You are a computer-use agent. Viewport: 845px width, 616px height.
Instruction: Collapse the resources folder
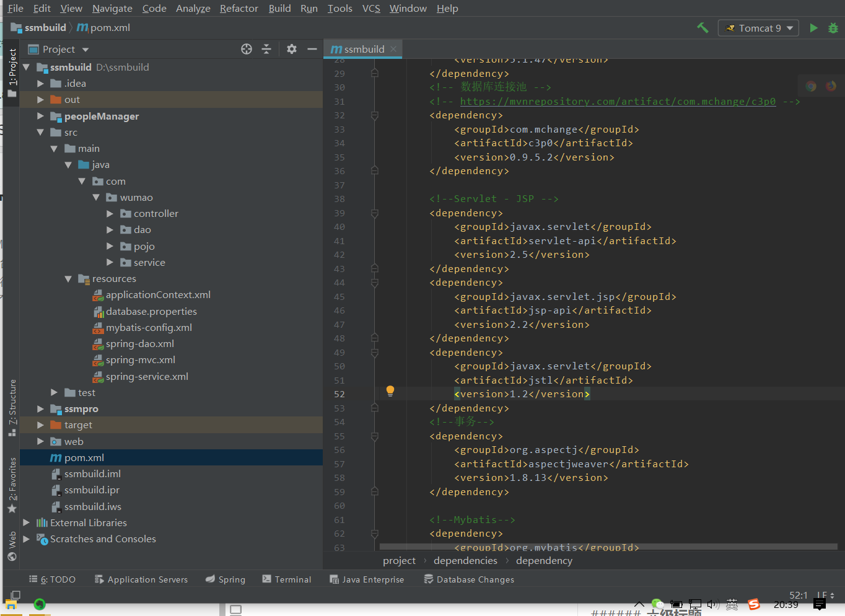[68, 279]
